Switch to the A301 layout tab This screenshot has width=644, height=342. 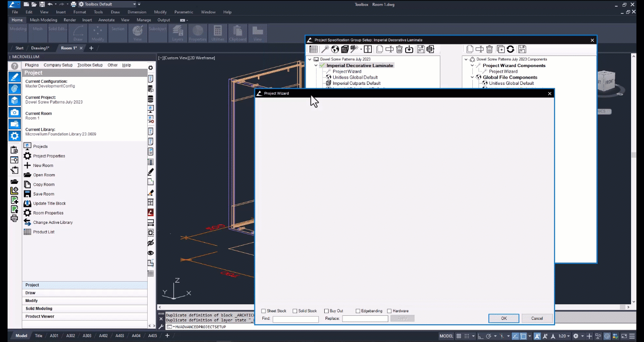pos(53,336)
